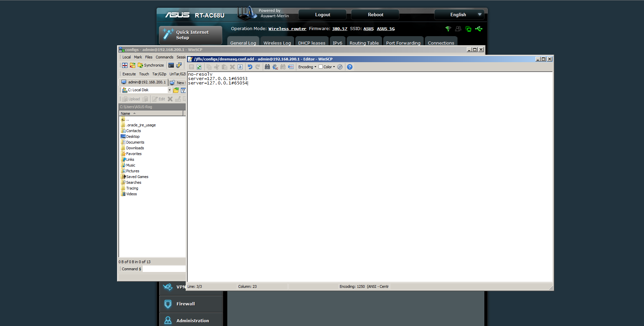The height and width of the screenshot is (326, 644).
Task: Open the Administration section in the router sidebar
Action: pyautogui.click(x=191, y=320)
